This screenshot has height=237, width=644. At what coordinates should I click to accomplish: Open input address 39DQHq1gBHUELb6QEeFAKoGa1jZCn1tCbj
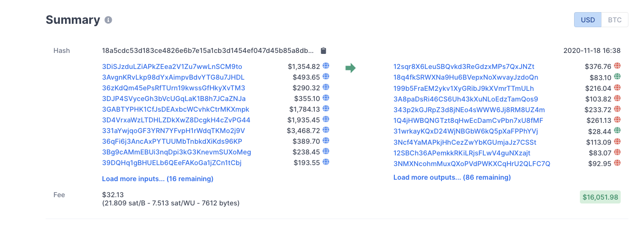coord(171,163)
